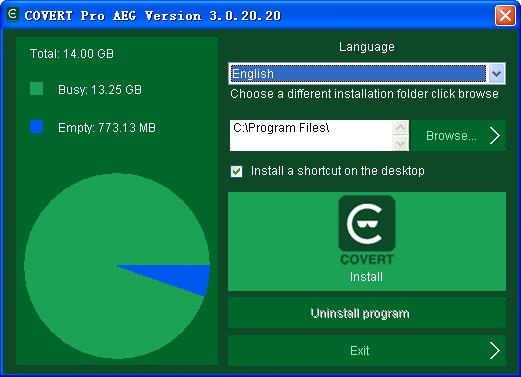Click the 'Total: 14.00 GB' text
This screenshot has height=377, width=521.
(72, 54)
